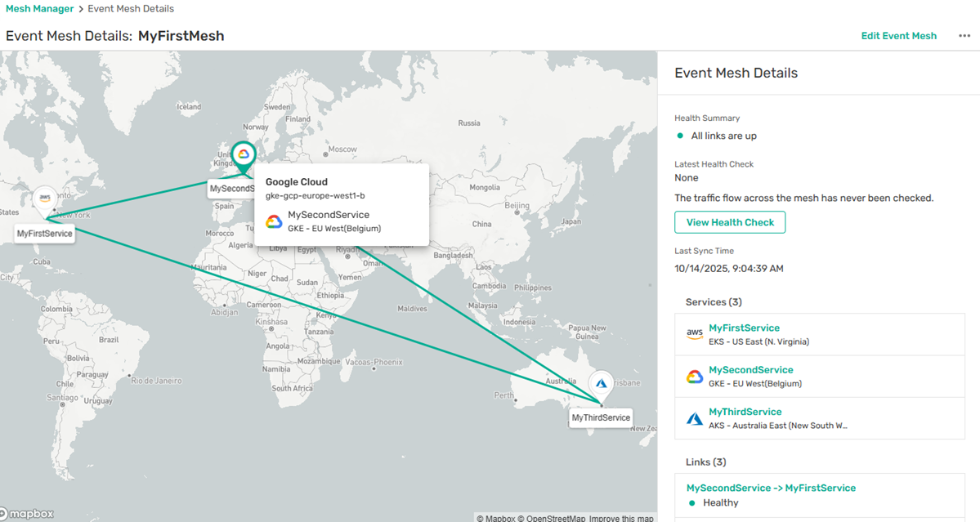This screenshot has height=522, width=980.
Task: Click the Google Cloud map pin marker
Action: pos(243,154)
